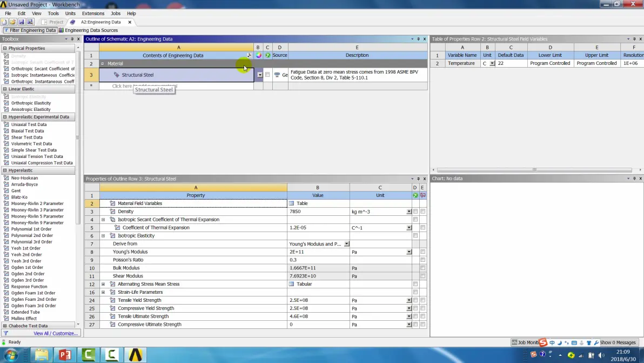Click the Tensile Yield Strength property icon
This screenshot has width=644, height=363.
pyautogui.click(x=112, y=300)
